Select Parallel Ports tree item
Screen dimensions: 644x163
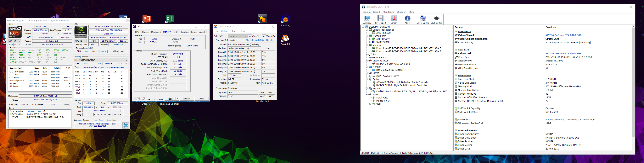[383, 101]
